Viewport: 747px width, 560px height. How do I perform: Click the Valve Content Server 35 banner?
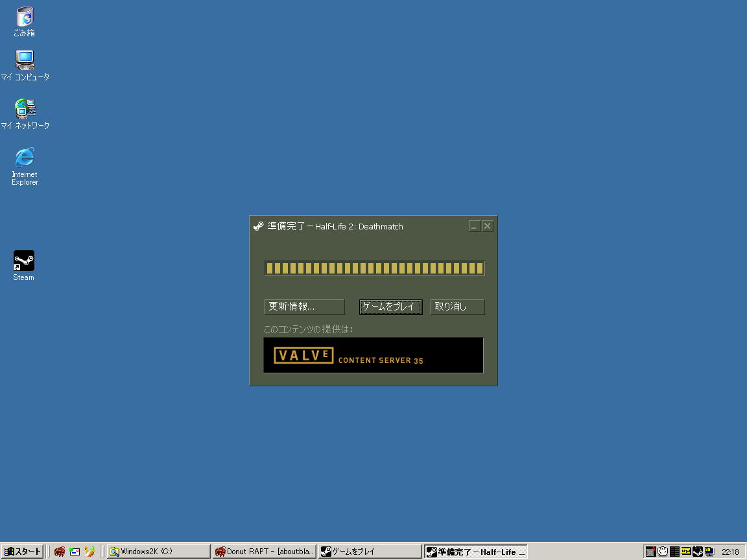click(373, 355)
